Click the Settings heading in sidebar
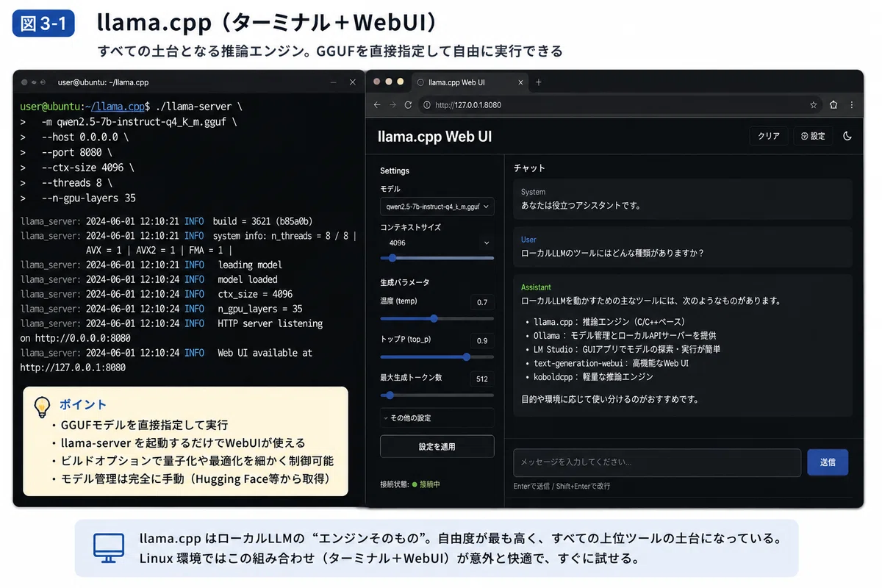The width and height of the screenshot is (882, 588). [395, 171]
